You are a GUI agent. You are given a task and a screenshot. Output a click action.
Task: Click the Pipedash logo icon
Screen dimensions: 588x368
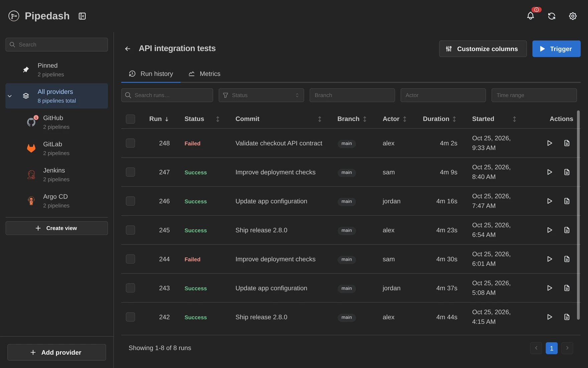(14, 16)
